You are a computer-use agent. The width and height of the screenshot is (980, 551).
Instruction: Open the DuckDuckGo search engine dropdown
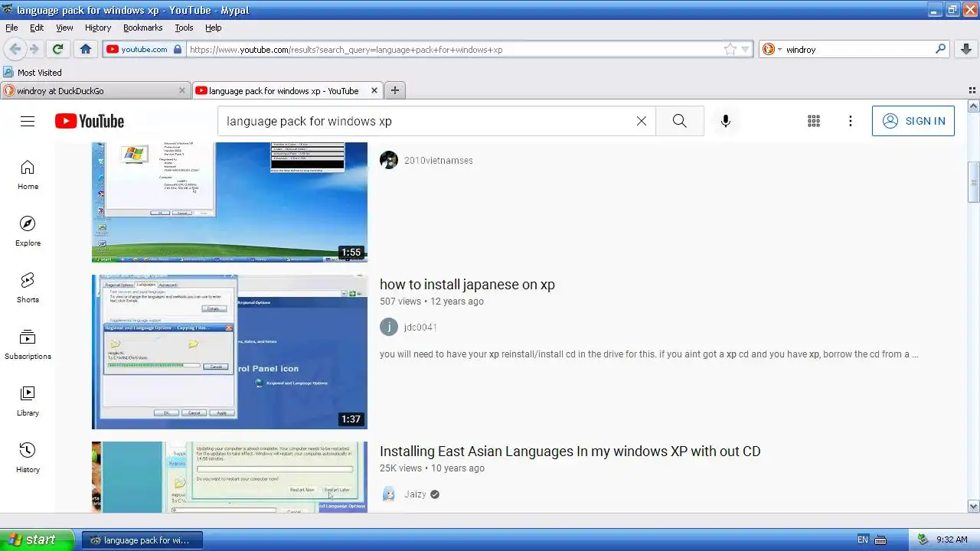(773, 49)
